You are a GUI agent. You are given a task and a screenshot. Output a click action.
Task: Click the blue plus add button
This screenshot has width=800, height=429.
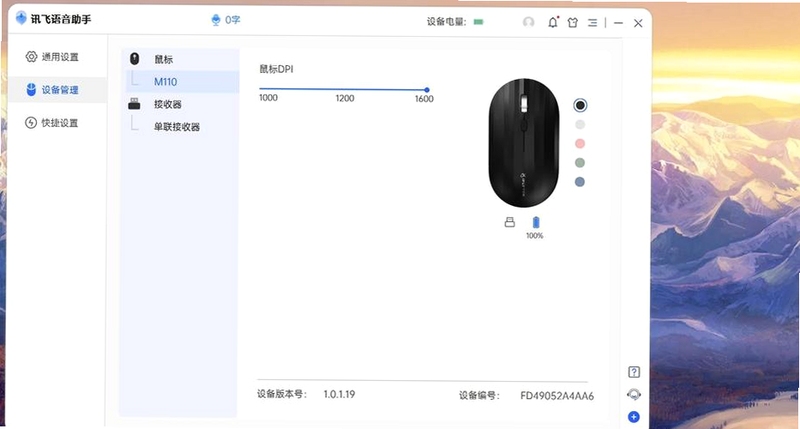tap(634, 417)
